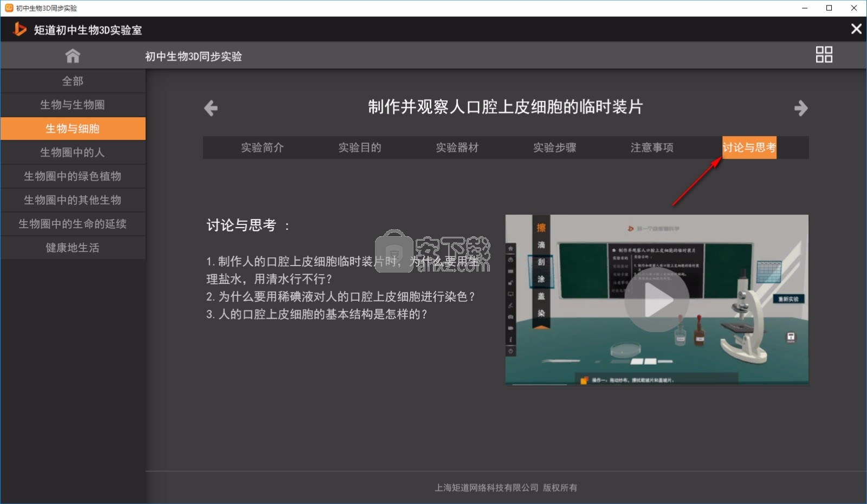Click the experiment title 制作并观察人口腔上皮细胞的临时装片
The image size is (867, 504).
(506, 107)
